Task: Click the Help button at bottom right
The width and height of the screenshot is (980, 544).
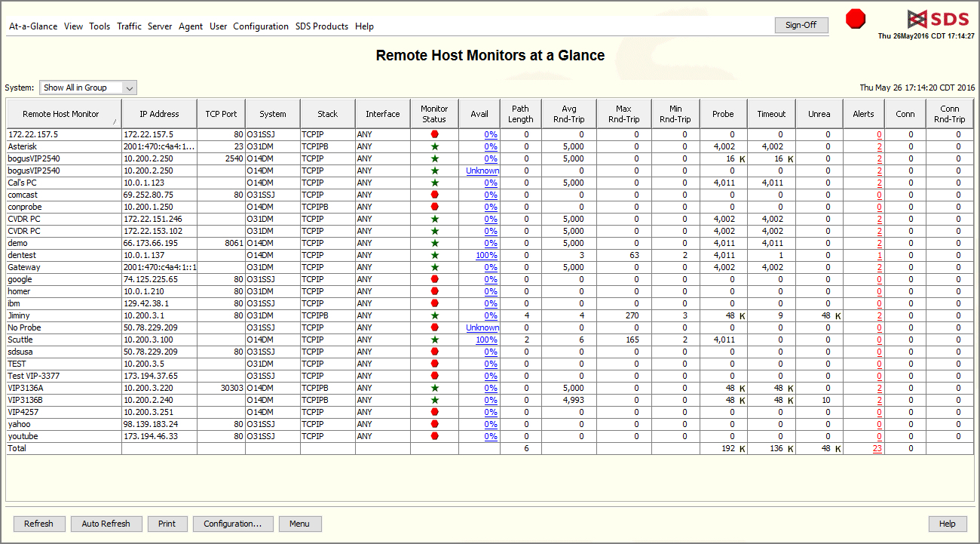Action: tap(948, 524)
